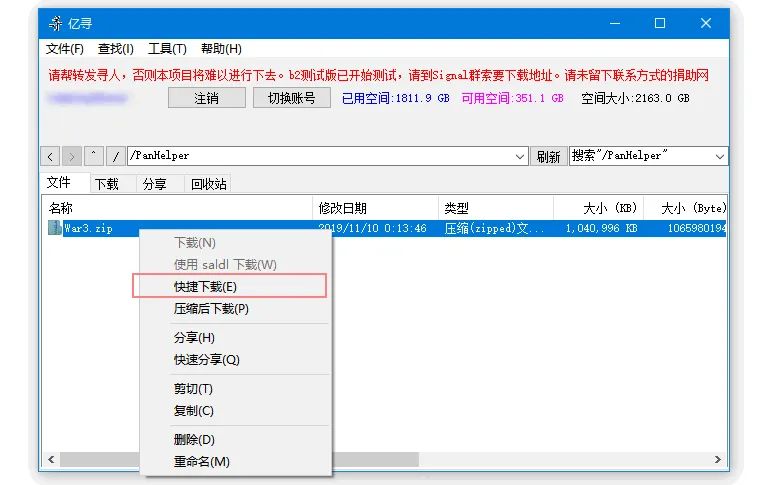Minimize the 亿寻 window
The image size is (771, 485).
click(x=615, y=23)
